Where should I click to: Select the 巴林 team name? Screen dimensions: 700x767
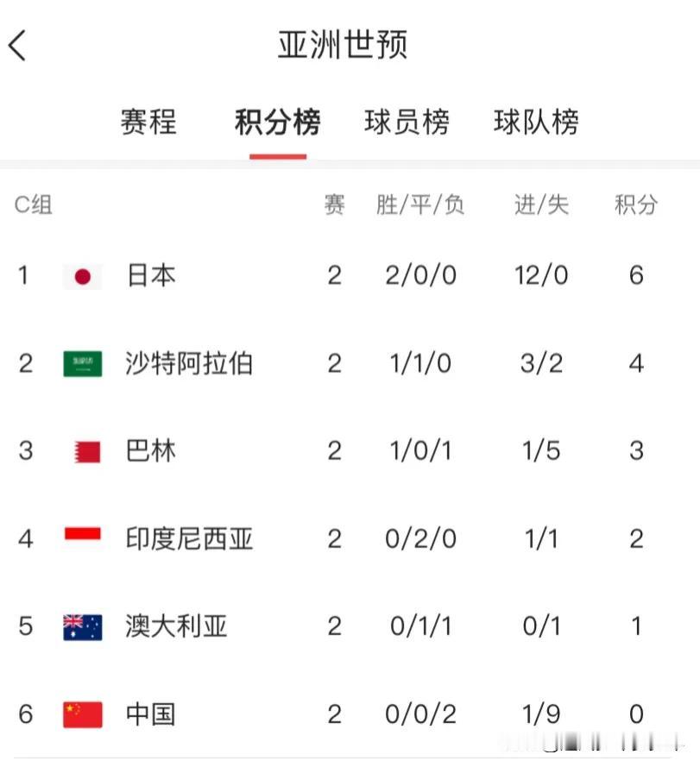pos(151,450)
